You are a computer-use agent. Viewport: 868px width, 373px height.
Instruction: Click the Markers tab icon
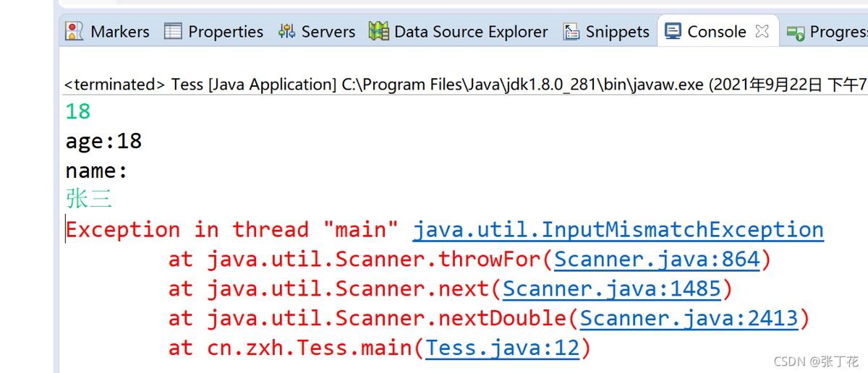(74, 31)
